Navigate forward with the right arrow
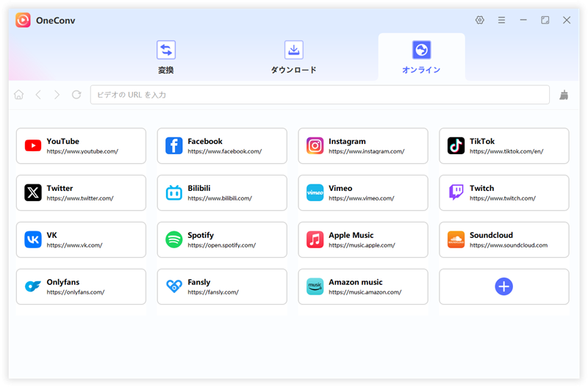588x387 pixels. point(57,95)
